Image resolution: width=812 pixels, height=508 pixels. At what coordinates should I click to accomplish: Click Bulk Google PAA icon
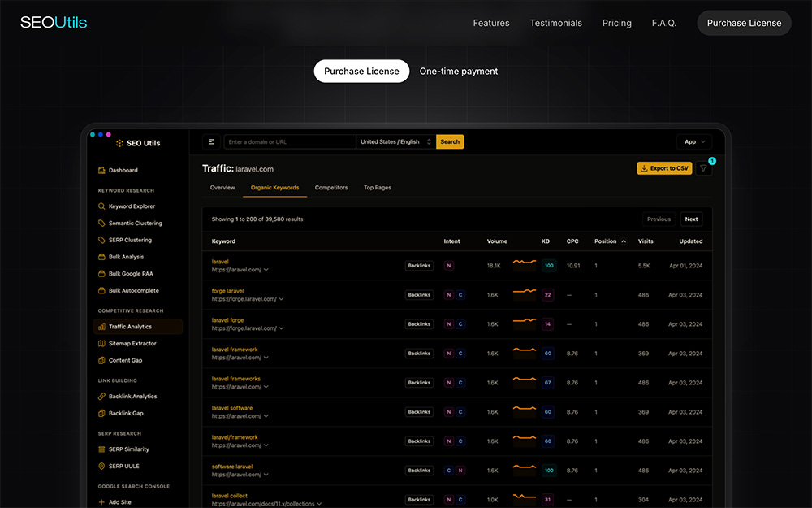pos(101,274)
